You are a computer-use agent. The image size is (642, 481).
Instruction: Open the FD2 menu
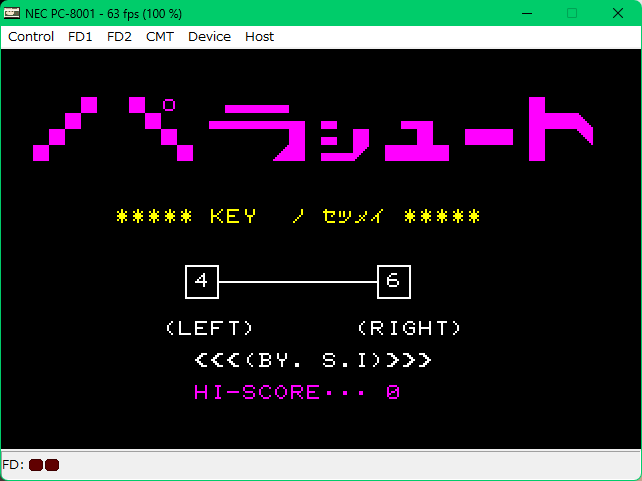[119, 37]
